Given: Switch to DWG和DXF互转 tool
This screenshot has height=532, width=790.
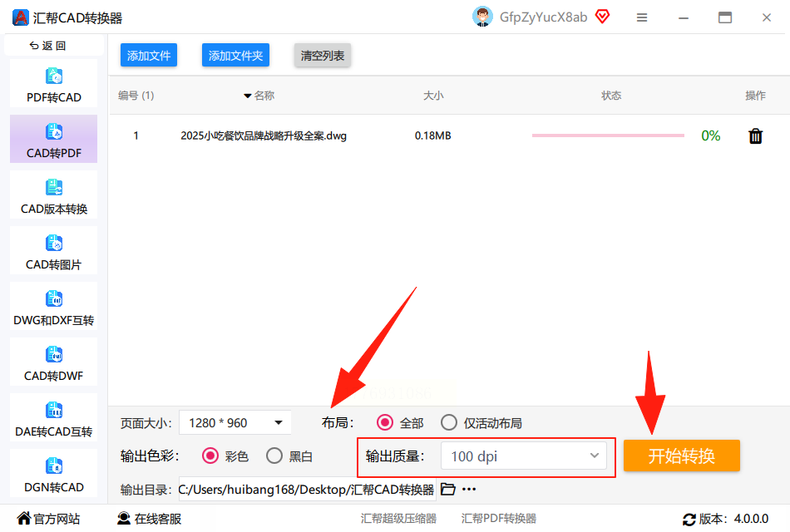Looking at the screenshot, I should (53, 306).
